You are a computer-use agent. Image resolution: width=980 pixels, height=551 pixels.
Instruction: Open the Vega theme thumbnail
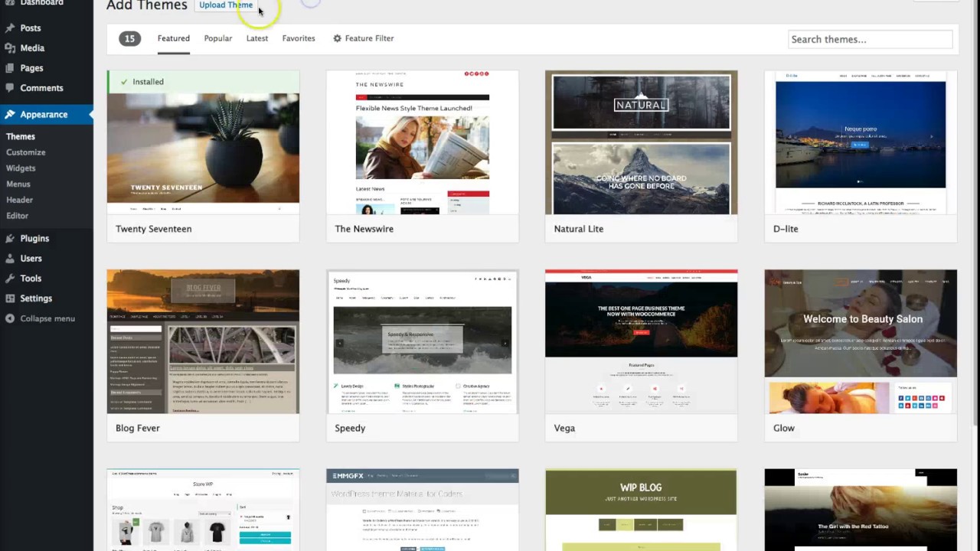click(642, 341)
